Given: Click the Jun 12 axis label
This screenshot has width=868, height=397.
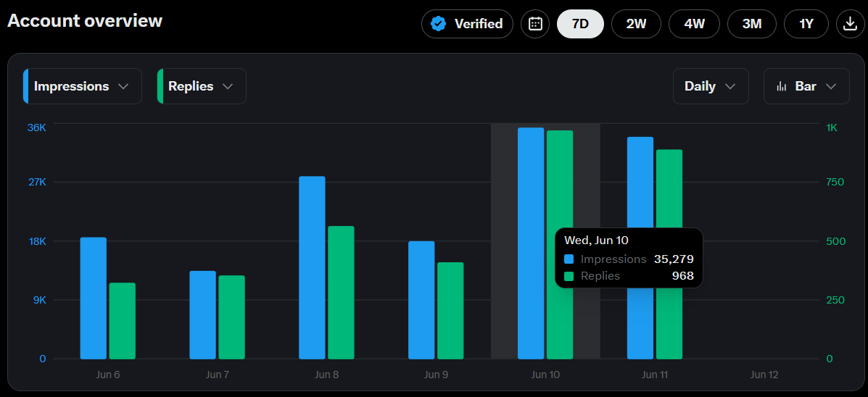Looking at the screenshot, I should [764, 375].
